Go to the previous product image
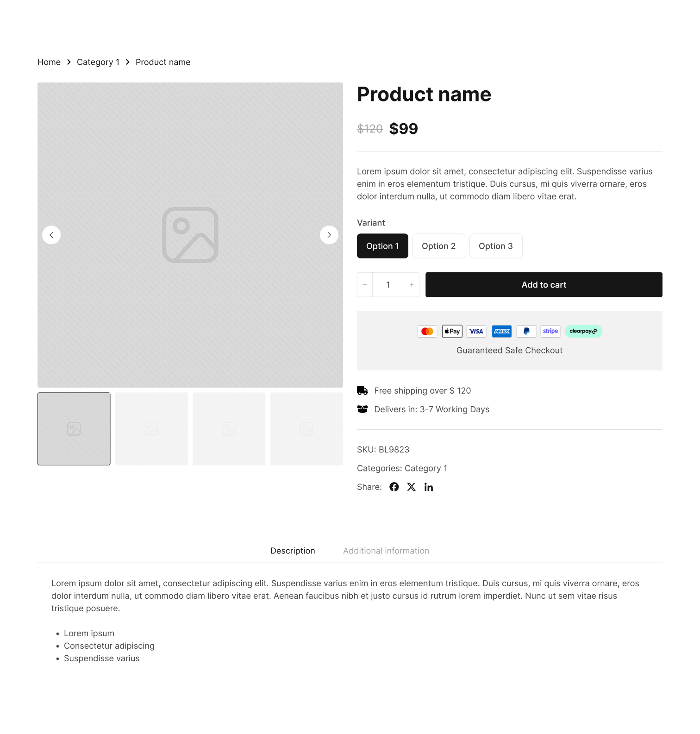700x734 pixels. click(x=51, y=235)
